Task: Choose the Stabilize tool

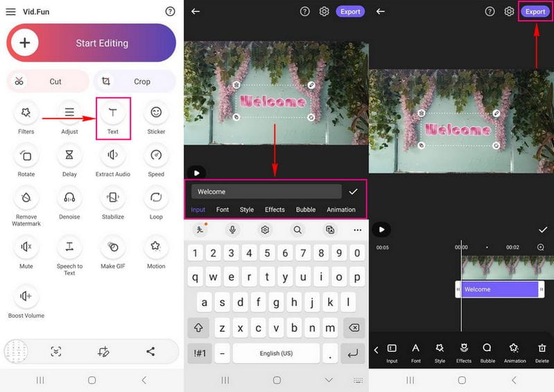Action: [x=113, y=204]
